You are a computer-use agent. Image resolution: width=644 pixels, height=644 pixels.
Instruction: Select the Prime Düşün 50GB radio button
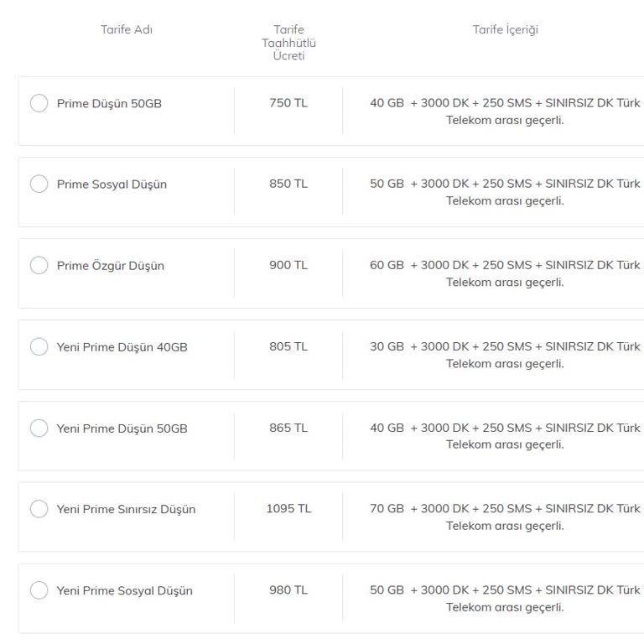coord(39,103)
